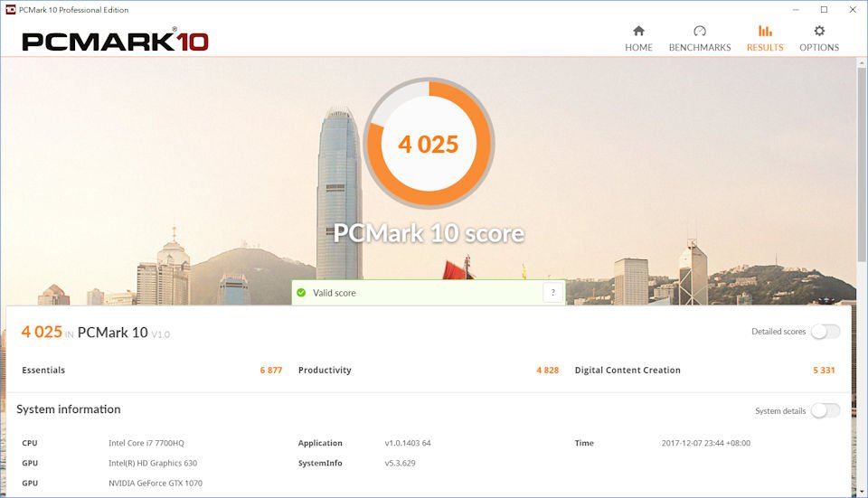868x498 pixels.
Task: Select the RESULTS tab label
Action: (765, 48)
